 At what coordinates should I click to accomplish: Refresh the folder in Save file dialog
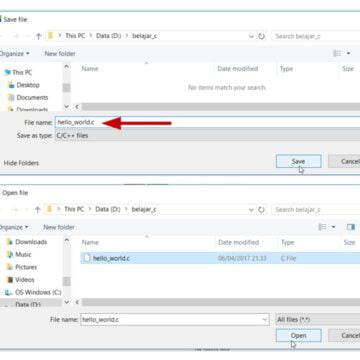point(262,36)
